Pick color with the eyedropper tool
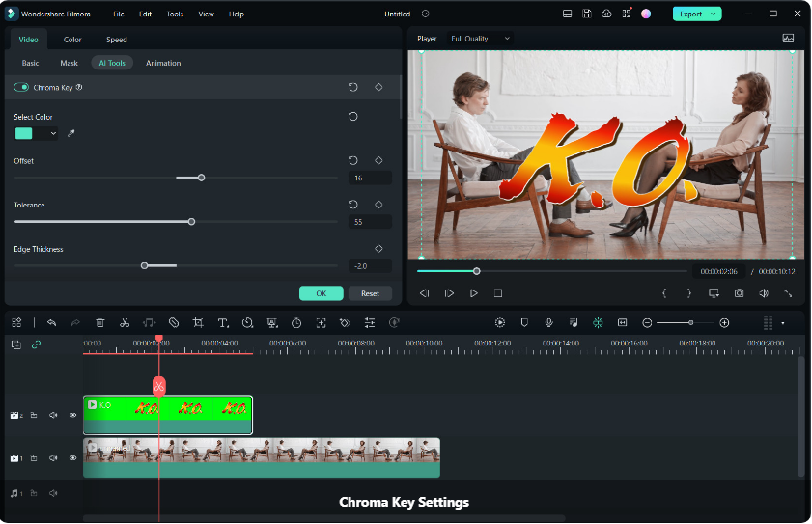812x524 pixels. click(70, 133)
